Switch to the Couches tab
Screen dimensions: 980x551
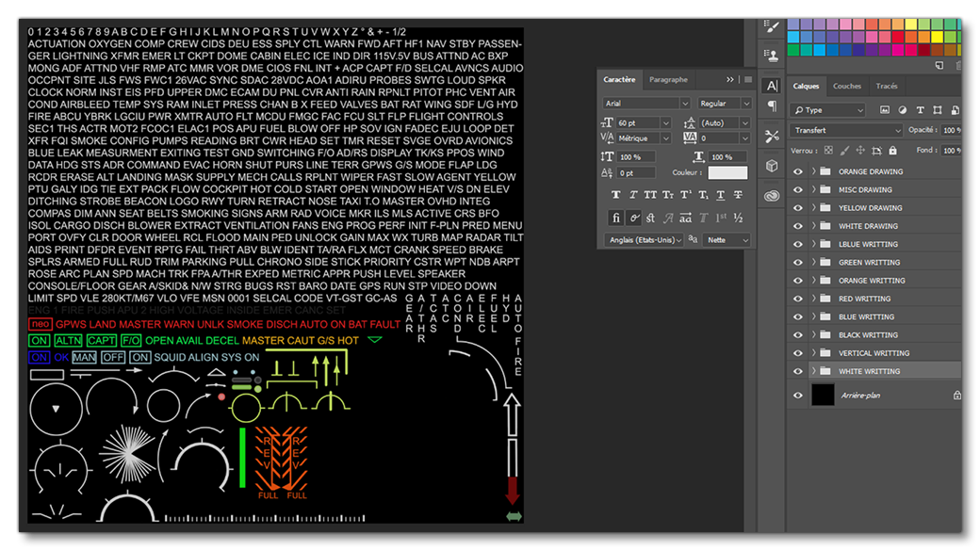(847, 87)
